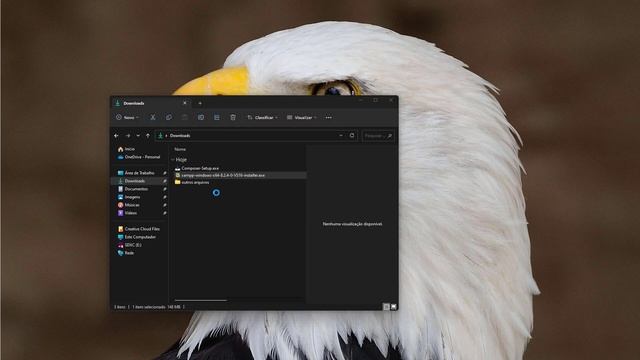Select the Composer-Setup.exe file

click(x=197, y=168)
